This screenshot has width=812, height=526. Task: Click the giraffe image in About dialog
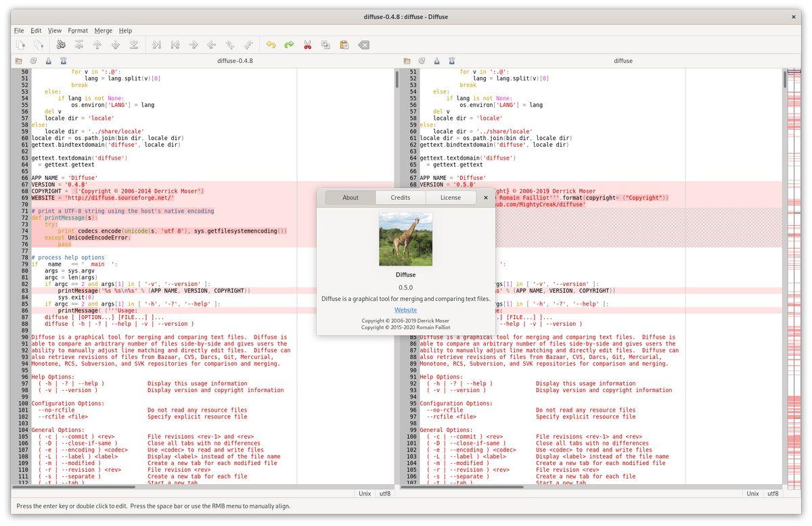(x=405, y=239)
